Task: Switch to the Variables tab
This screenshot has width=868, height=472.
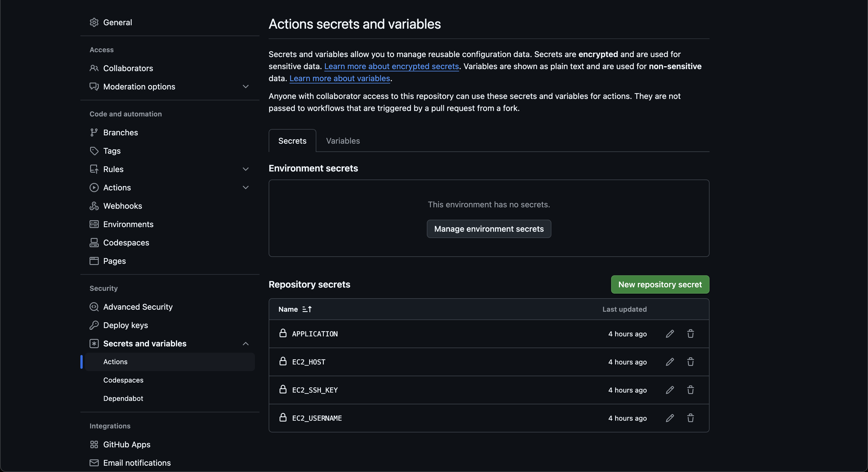Action: [343, 141]
